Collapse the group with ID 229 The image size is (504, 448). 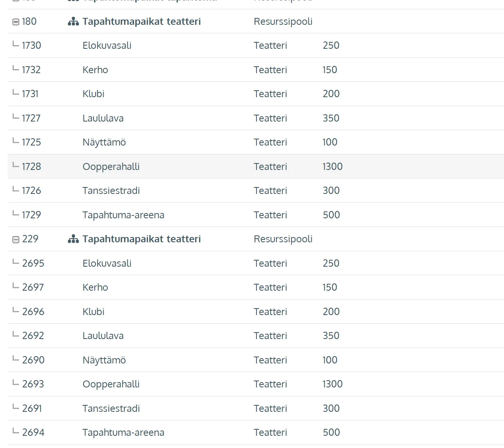point(16,239)
